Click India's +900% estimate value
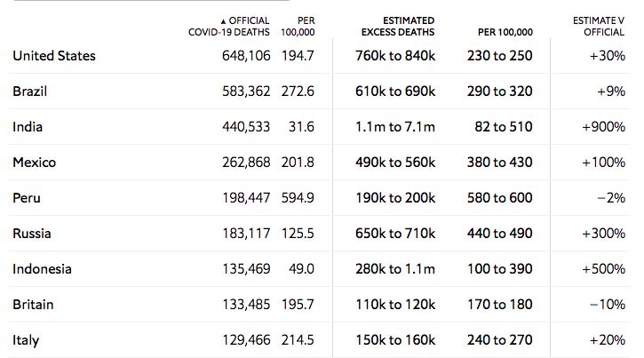The width and height of the screenshot is (644, 358). (603, 127)
